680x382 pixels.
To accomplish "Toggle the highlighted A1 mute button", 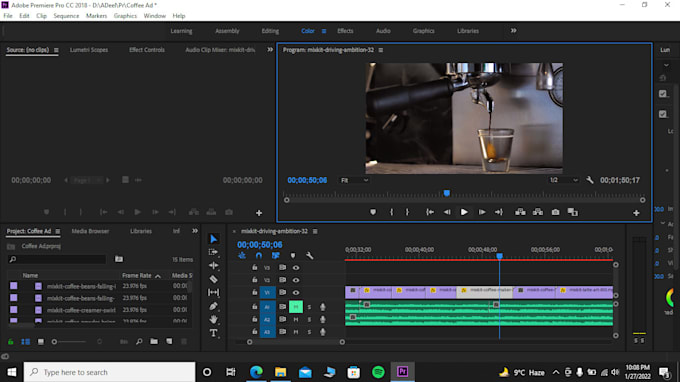I will pos(296,307).
